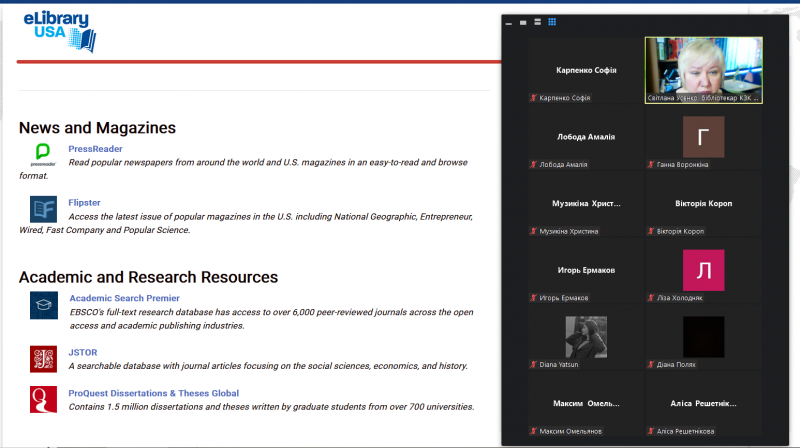
Task: Click muted mic icon for Музикіна Христина
Action: tap(534, 231)
